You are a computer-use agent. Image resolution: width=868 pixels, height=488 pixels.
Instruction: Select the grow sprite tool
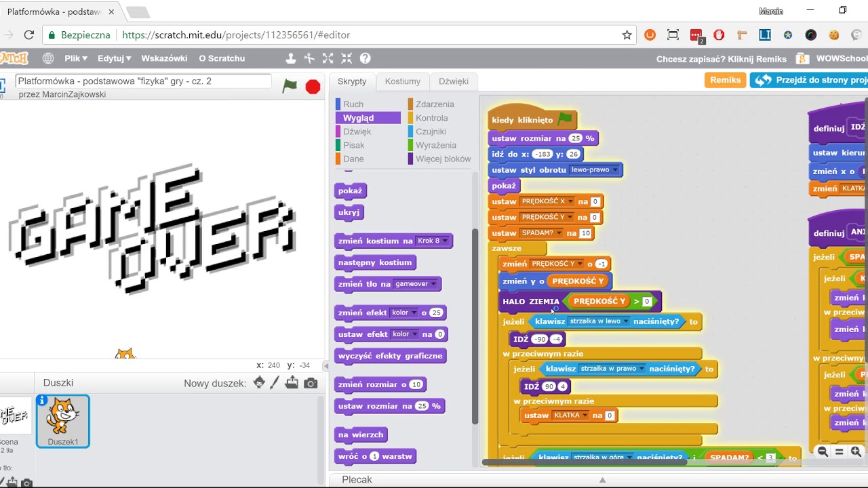pos(328,58)
